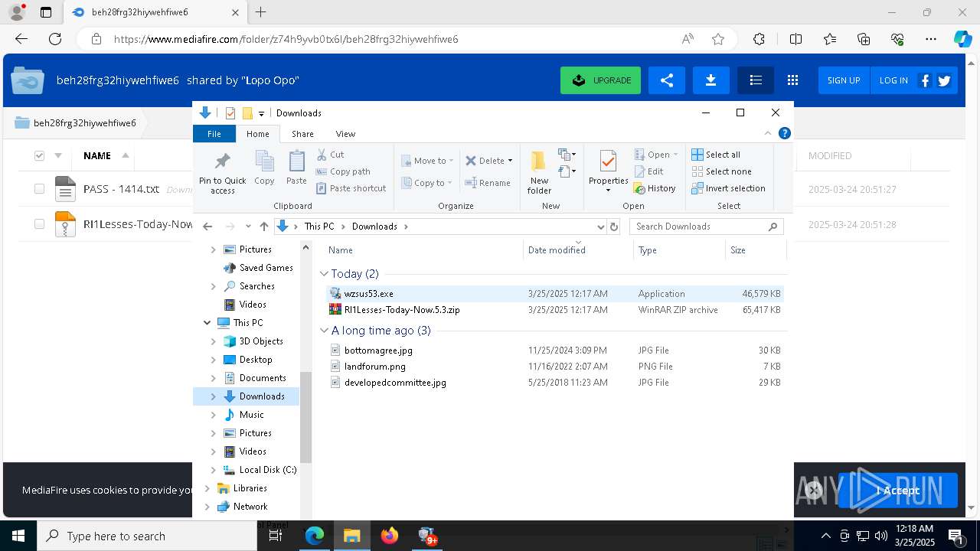Go up one folder level
980x551 pixels.
264,227
